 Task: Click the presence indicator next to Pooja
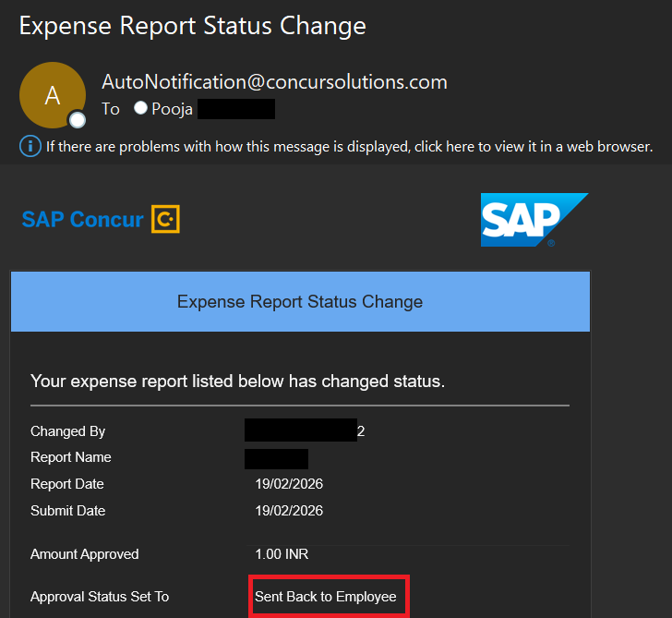click(140, 108)
